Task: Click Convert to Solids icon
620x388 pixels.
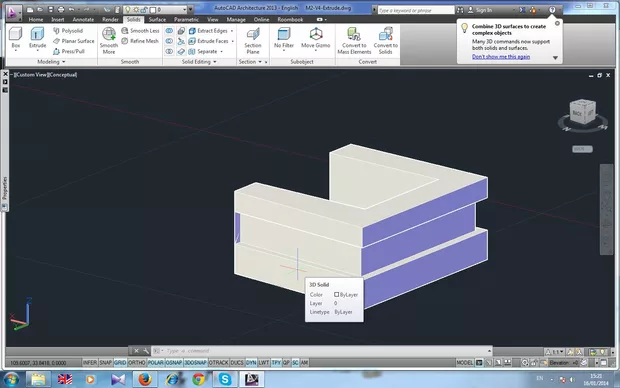Action: pos(386,40)
